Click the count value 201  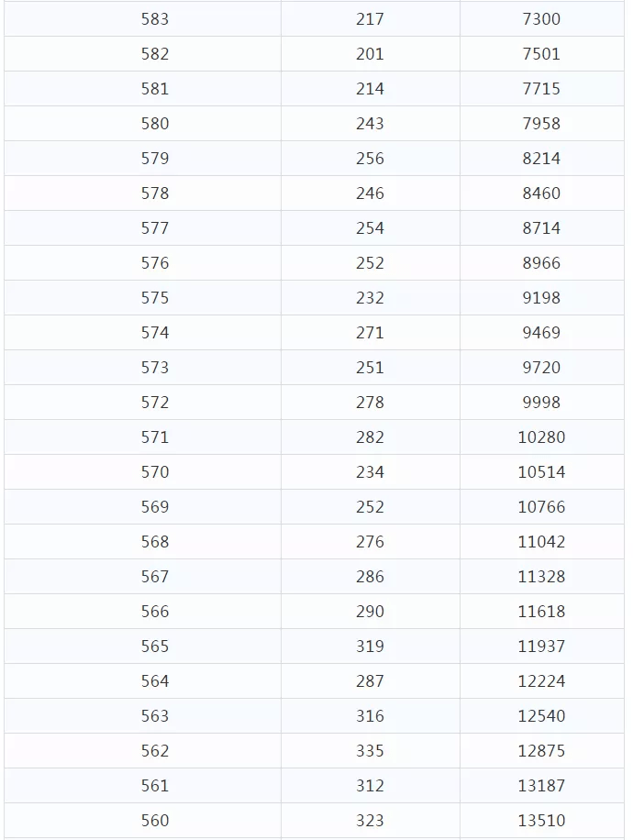[370, 54]
